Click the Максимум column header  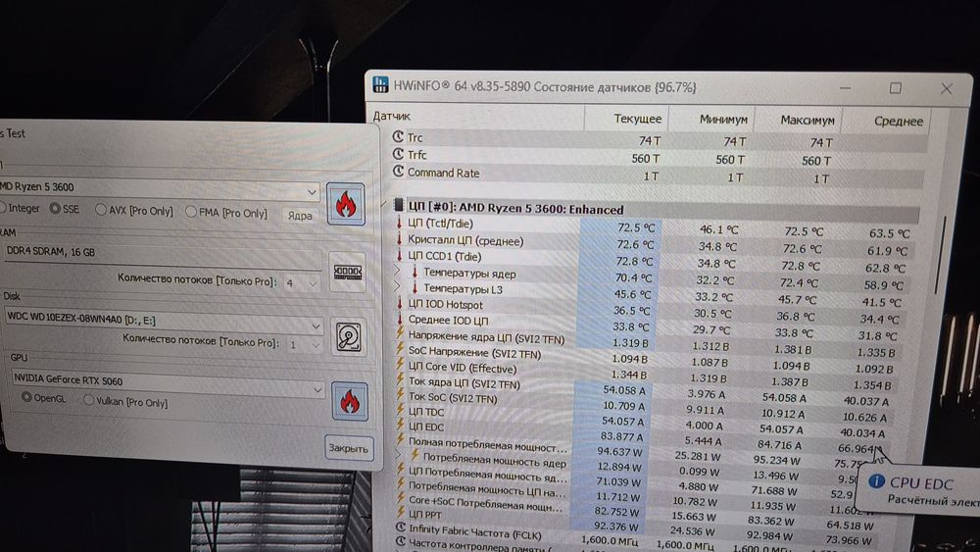tap(807, 120)
